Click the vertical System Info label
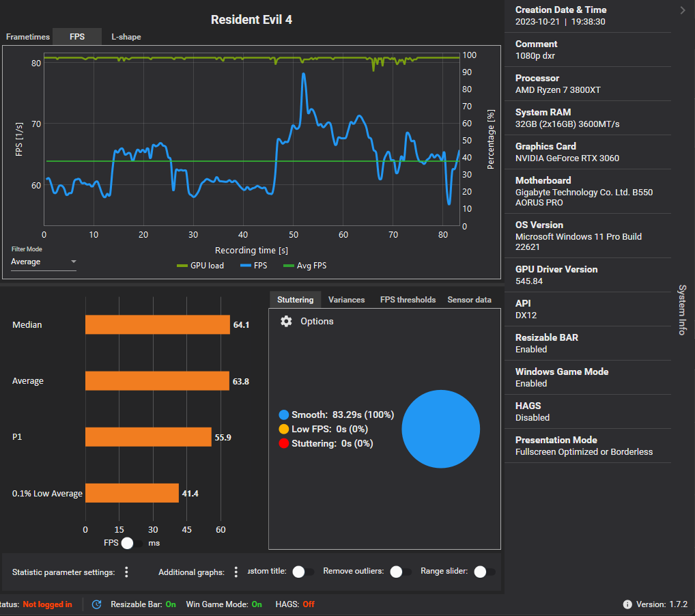695x616 pixels. tap(683, 309)
